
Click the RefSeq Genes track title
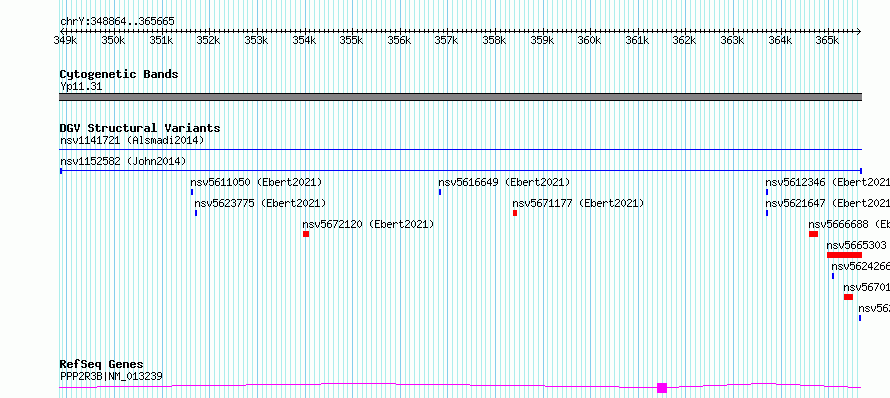pyautogui.click(x=102, y=364)
